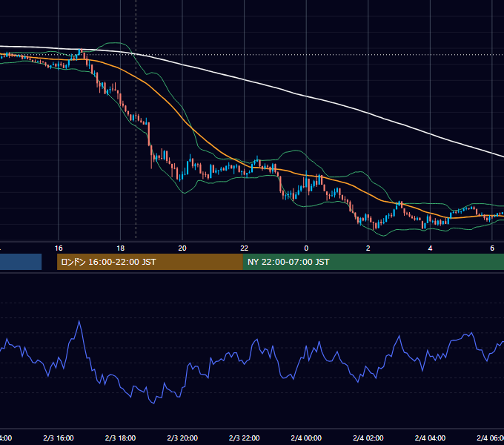Click the ロンドン 16:00-22:00 JST session bar
The image size is (504, 445).
[150, 262]
